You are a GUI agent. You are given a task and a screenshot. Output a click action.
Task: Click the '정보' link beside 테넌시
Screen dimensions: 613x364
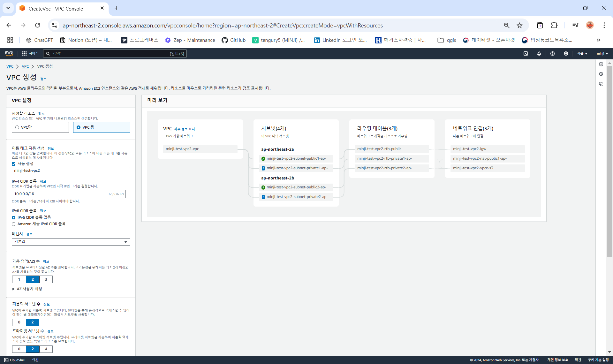pyautogui.click(x=29, y=234)
